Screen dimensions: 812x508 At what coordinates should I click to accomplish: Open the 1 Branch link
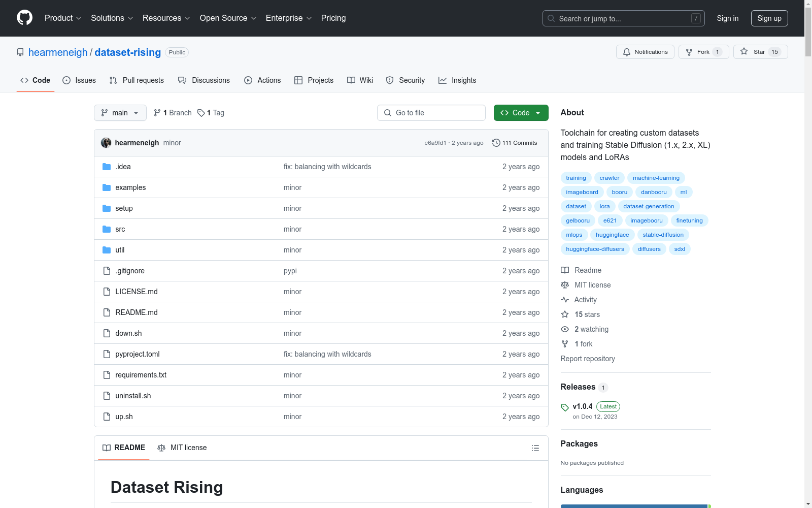173,113
